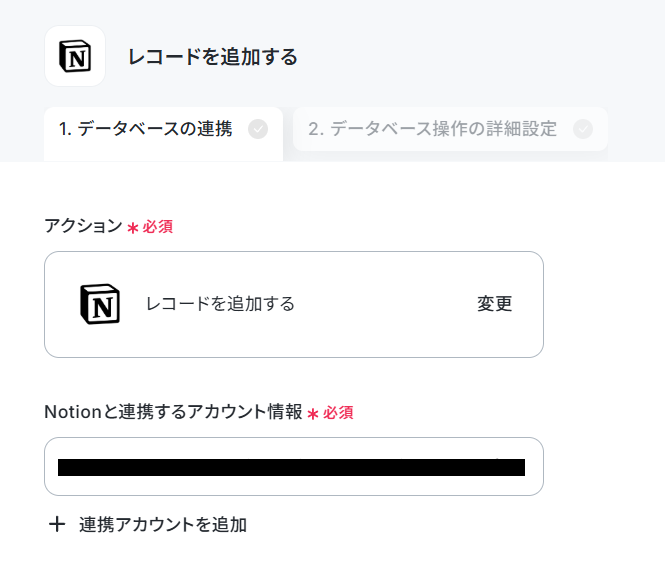
Task: Click the checkmark icon on the detailed settings tab
Action: click(583, 129)
